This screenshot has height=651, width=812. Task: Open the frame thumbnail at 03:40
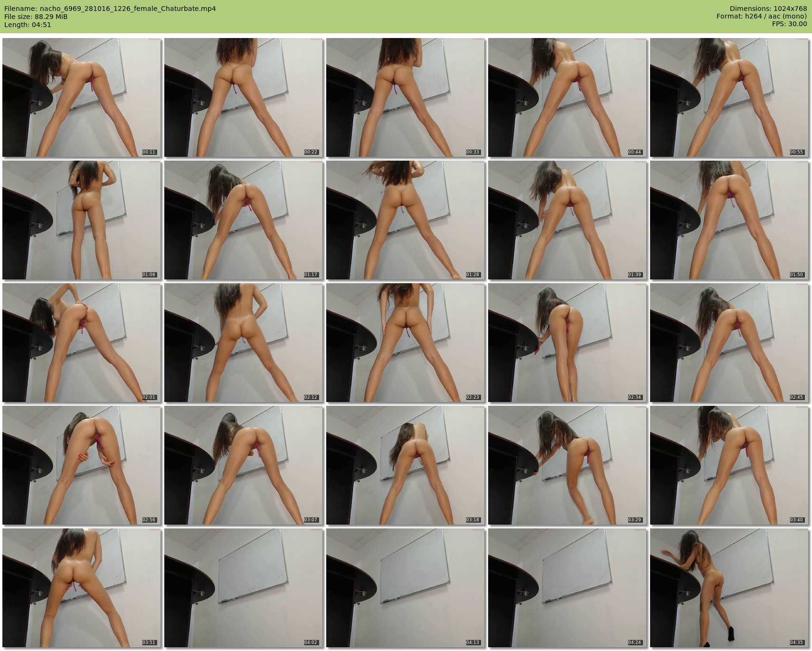729,465
